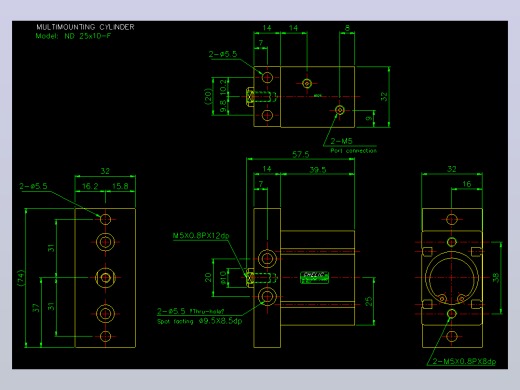Click the green logo nameplate on cylinder body

click(314, 278)
